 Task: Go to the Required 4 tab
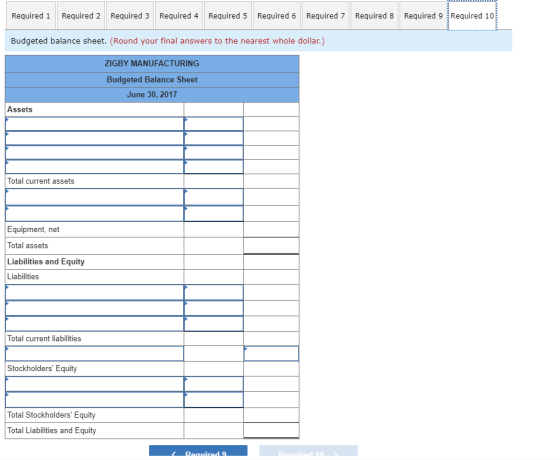point(179,16)
